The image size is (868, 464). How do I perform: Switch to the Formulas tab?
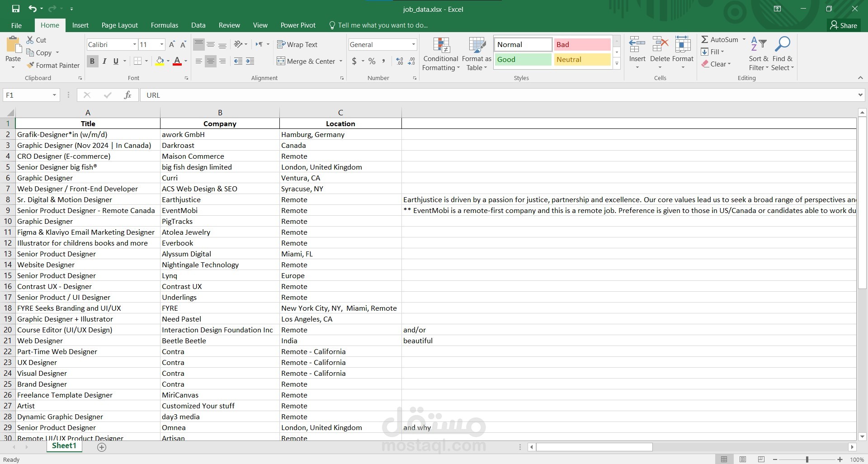coord(165,25)
